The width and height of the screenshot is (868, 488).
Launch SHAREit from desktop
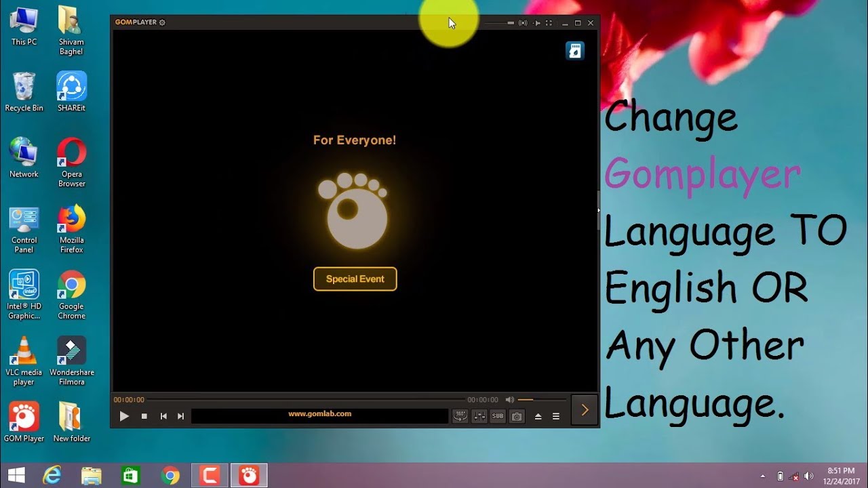pos(71,92)
